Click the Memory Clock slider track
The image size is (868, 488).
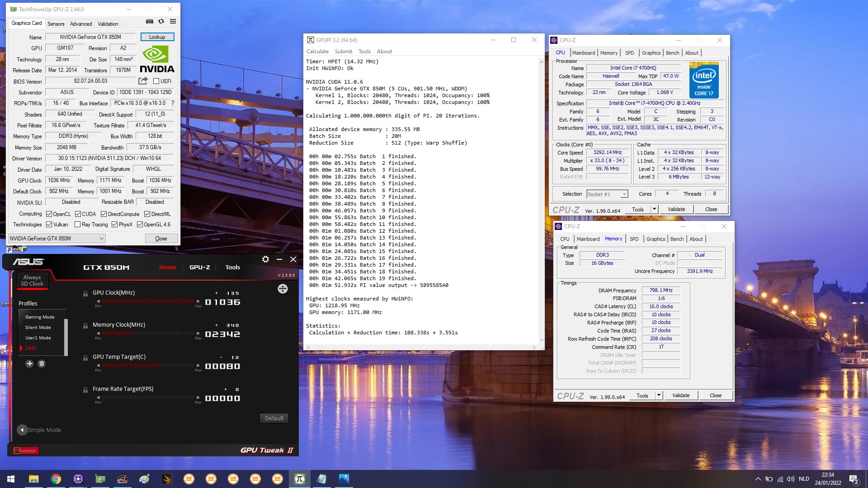coord(148,333)
